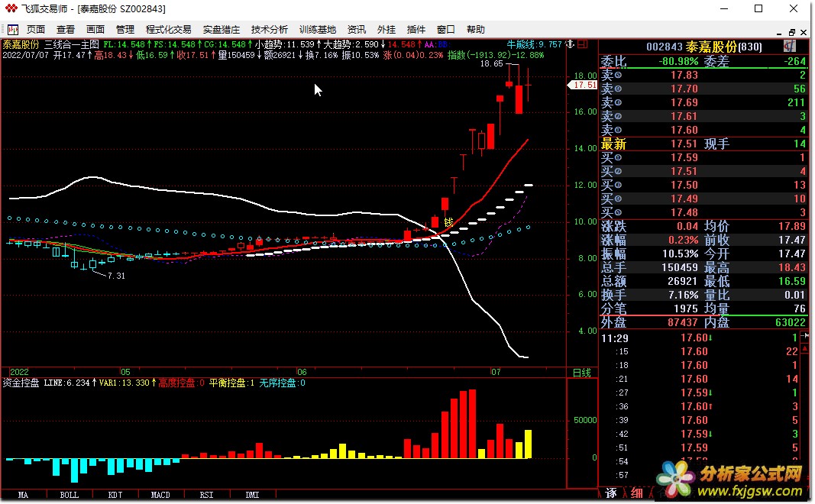Click the anchor icon above the price axis
This screenshot has height=504, width=815.
pos(570,44)
